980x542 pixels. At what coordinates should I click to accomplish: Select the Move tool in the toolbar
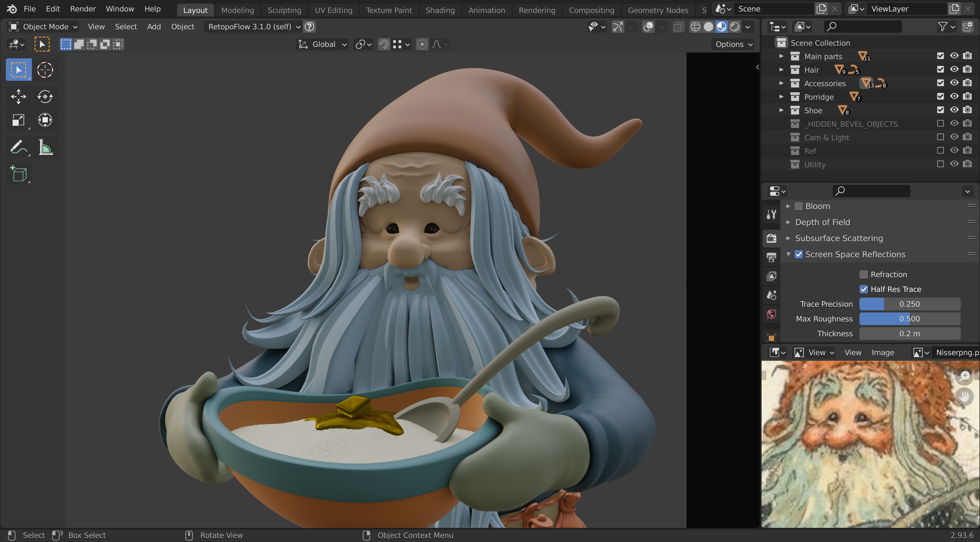[18, 97]
